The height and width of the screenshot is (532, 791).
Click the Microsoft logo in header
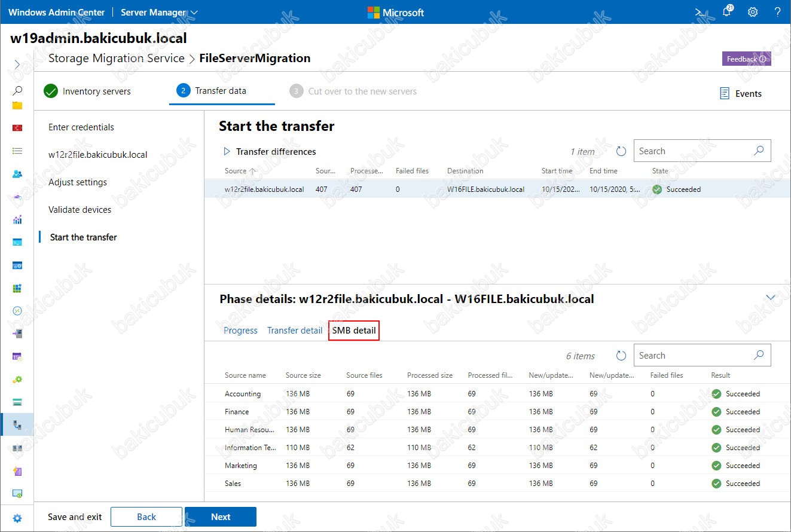click(395, 13)
